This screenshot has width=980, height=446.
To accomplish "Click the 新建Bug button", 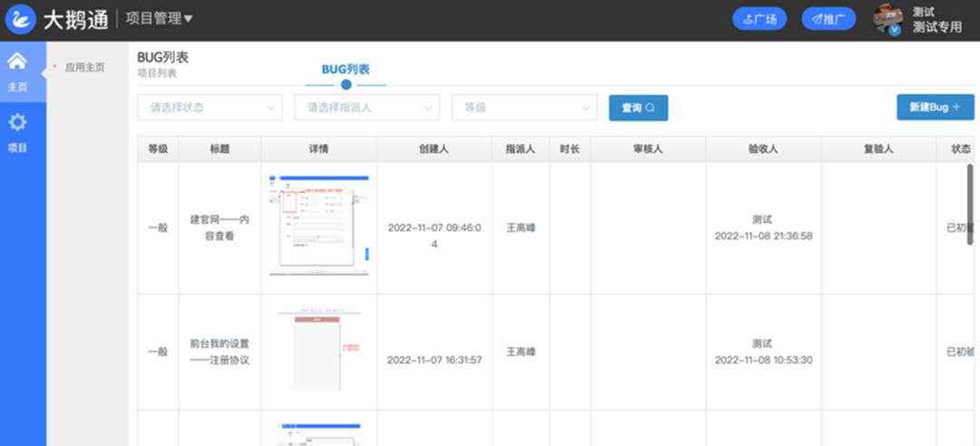I will click(x=935, y=107).
